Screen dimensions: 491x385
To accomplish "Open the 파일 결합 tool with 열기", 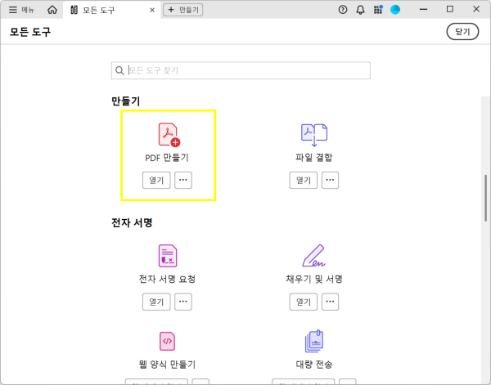I will tap(303, 180).
